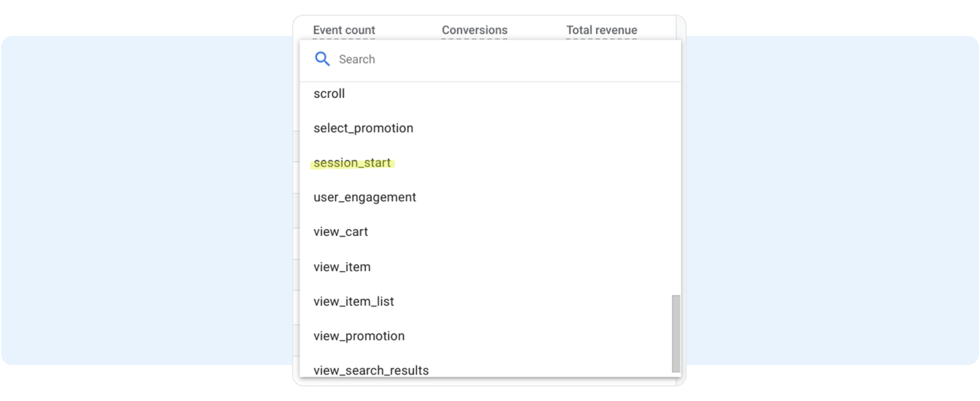Click the dashed underline beneath Conversions

click(474, 39)
